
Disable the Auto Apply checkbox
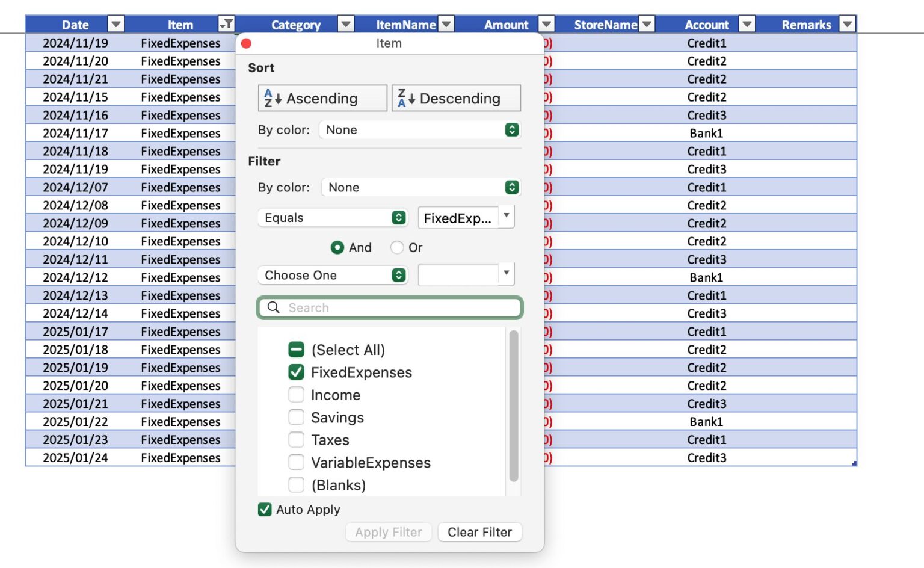(265, 510)
